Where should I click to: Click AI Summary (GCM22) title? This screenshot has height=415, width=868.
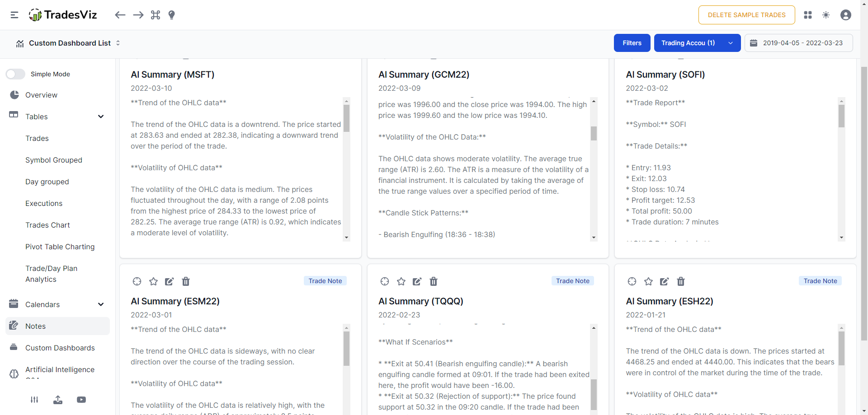[424, 75]
